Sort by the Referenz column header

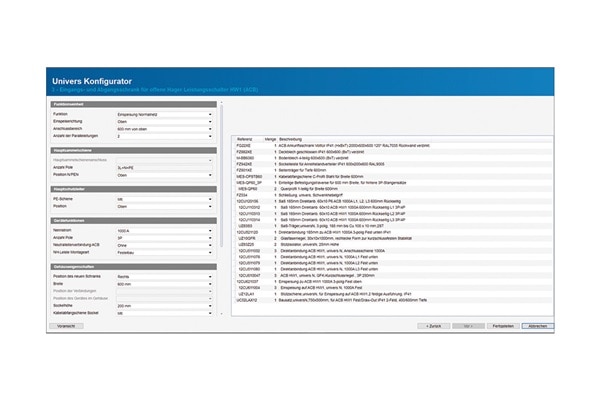click(244, 138)
